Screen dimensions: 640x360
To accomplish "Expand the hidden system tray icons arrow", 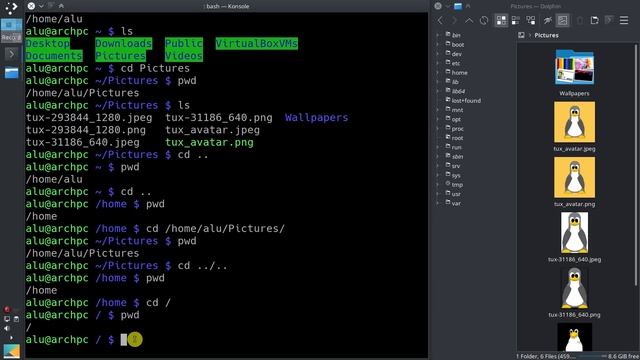I will tap(11, 338).
